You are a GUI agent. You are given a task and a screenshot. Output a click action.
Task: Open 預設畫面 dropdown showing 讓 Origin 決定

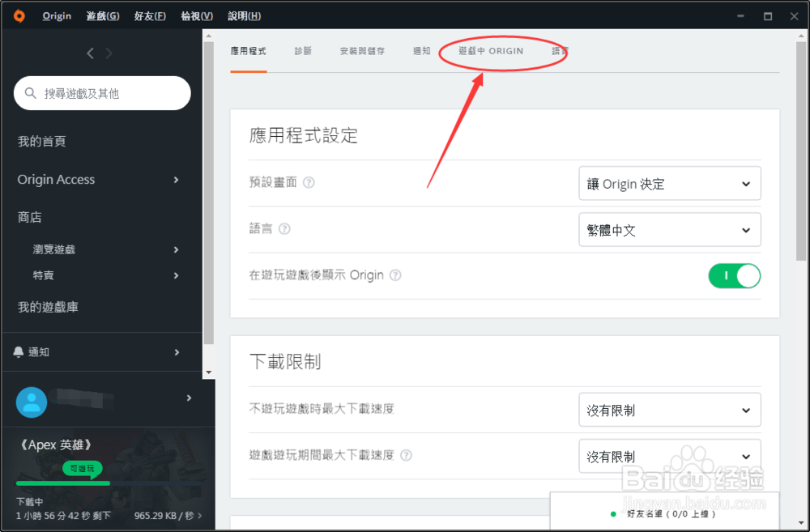(x=670, y=183)
